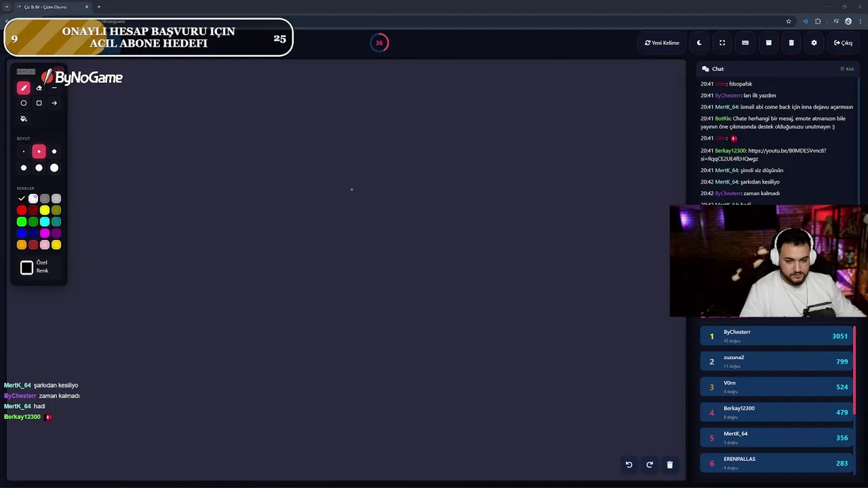Open settings with the gear icon
Screen dimensions: 868x488
pyautogui.click(x=814, y=43)
